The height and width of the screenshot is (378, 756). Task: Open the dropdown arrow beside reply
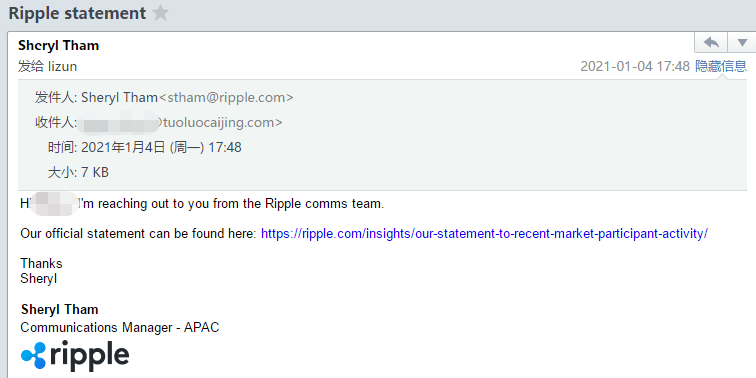[x=742, y=43]
